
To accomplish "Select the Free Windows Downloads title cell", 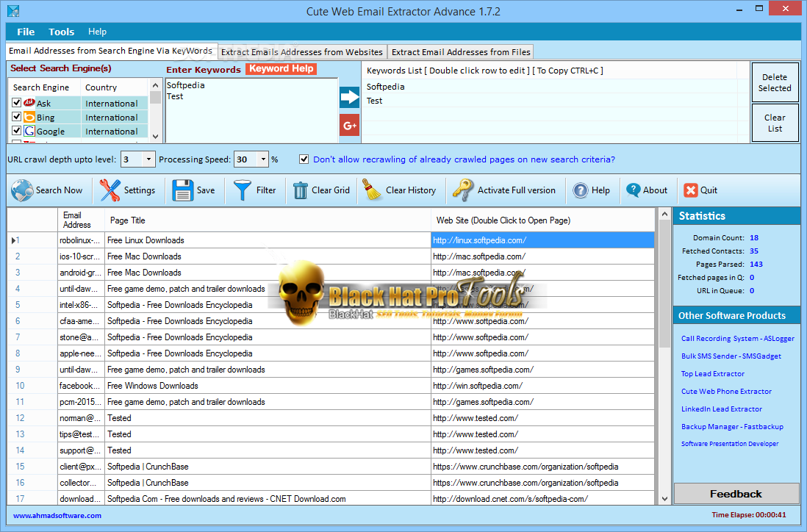I will tap(268, 386).
